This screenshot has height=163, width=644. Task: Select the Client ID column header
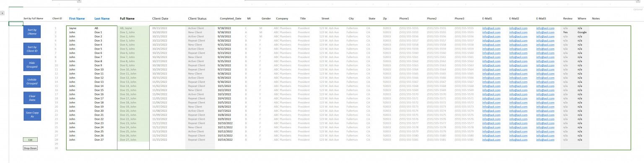coord(57,18)
